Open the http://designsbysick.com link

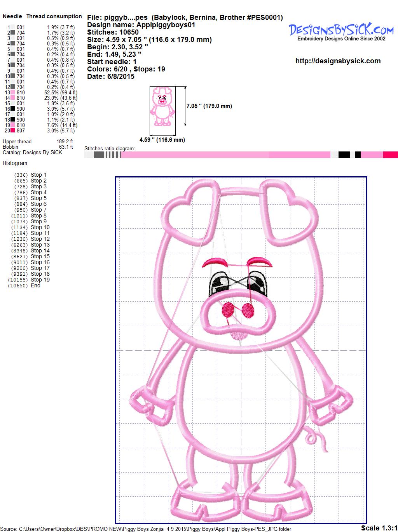point(338,61)
